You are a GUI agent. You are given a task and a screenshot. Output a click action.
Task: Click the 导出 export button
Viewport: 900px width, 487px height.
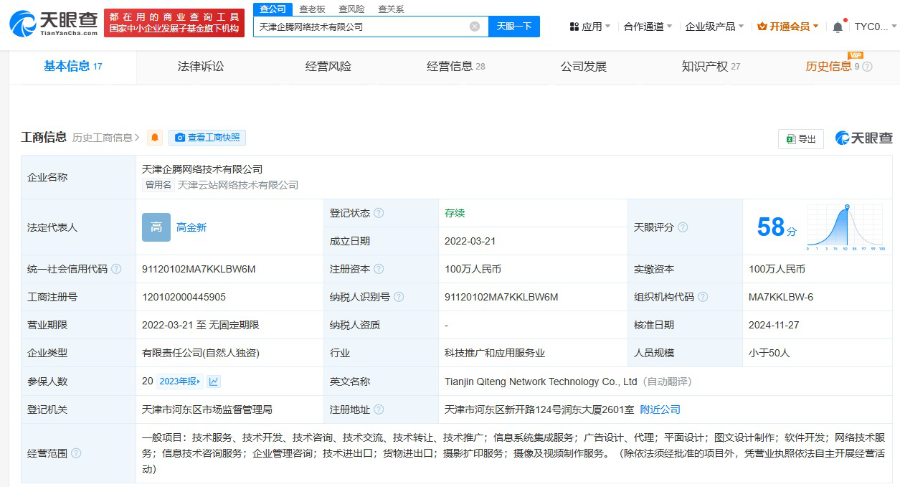pyautogui.click(x=801, y=139)
